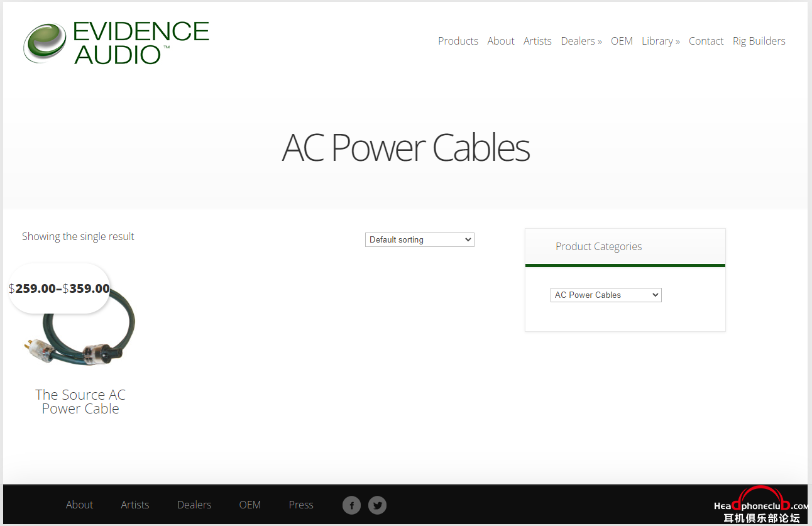The image size is (812, 526).
Task: Expand the Dealers menu in top navigation
Action: coord(581,41)
